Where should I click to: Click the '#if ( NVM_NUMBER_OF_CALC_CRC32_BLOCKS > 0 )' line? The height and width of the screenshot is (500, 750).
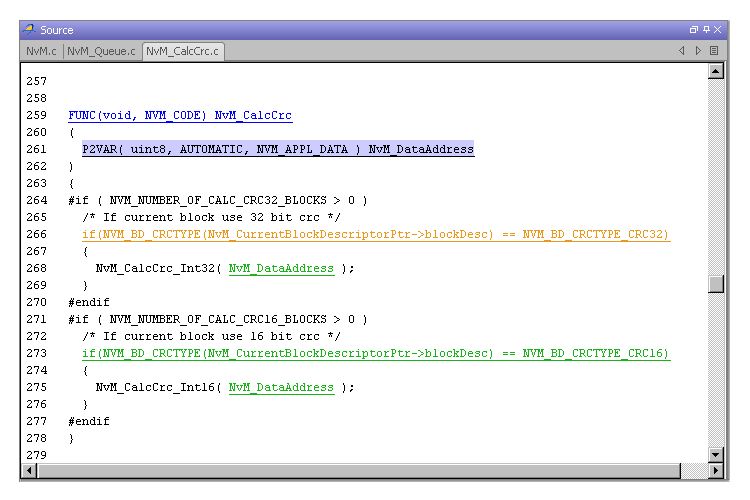tap(218, 200)
